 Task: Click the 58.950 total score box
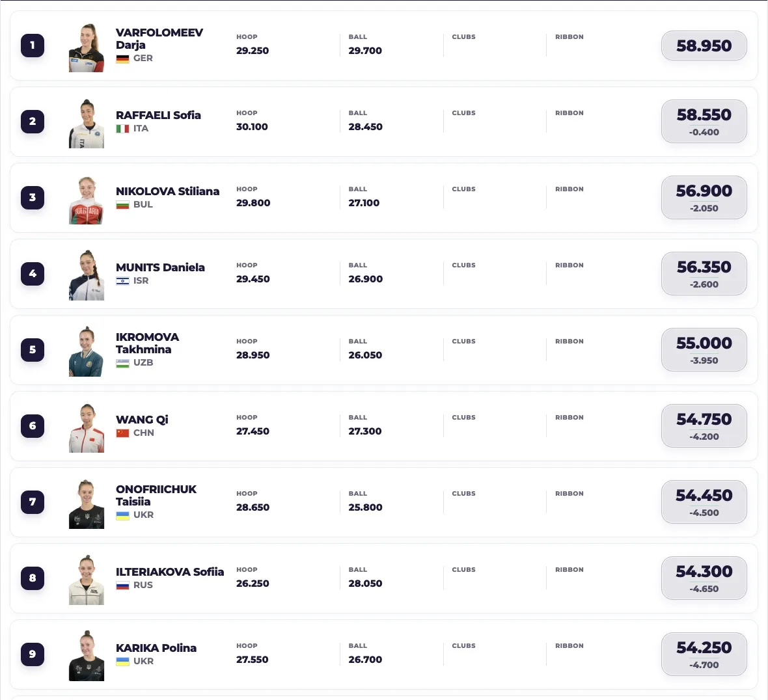tap(704, 46)
